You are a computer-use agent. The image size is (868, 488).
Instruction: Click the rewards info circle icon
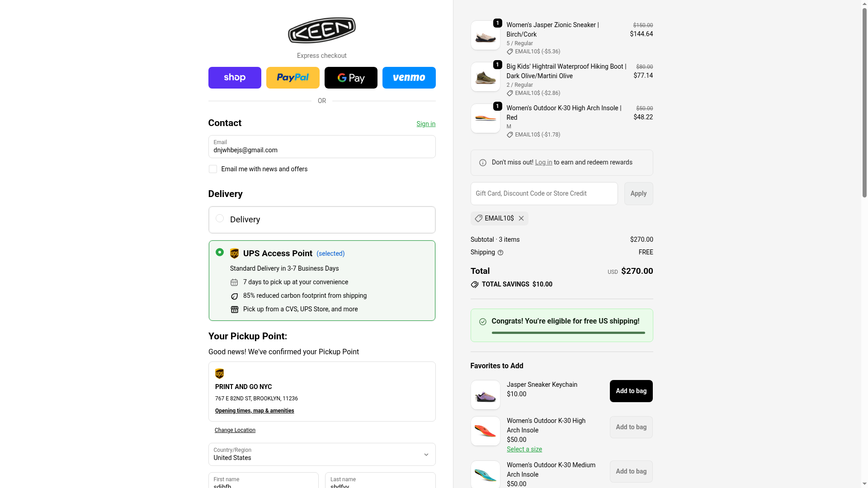(483, 163)
